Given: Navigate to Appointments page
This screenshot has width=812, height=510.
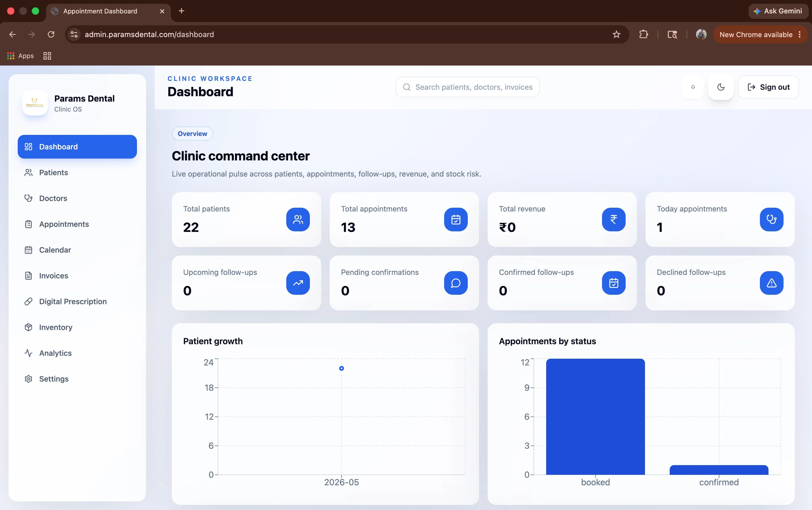Looking at the screenshot, I should (x=77, y=224).
